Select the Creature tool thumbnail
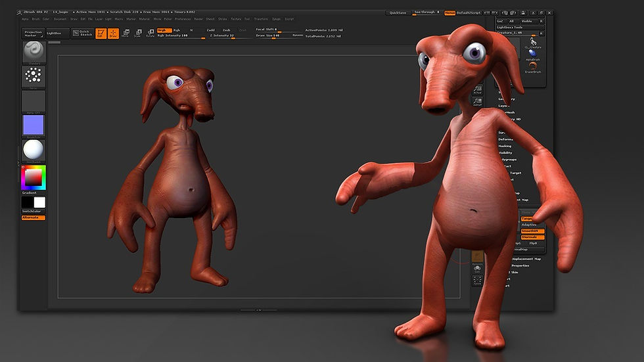This screenshot has height=362, width=644. point(533,43)
